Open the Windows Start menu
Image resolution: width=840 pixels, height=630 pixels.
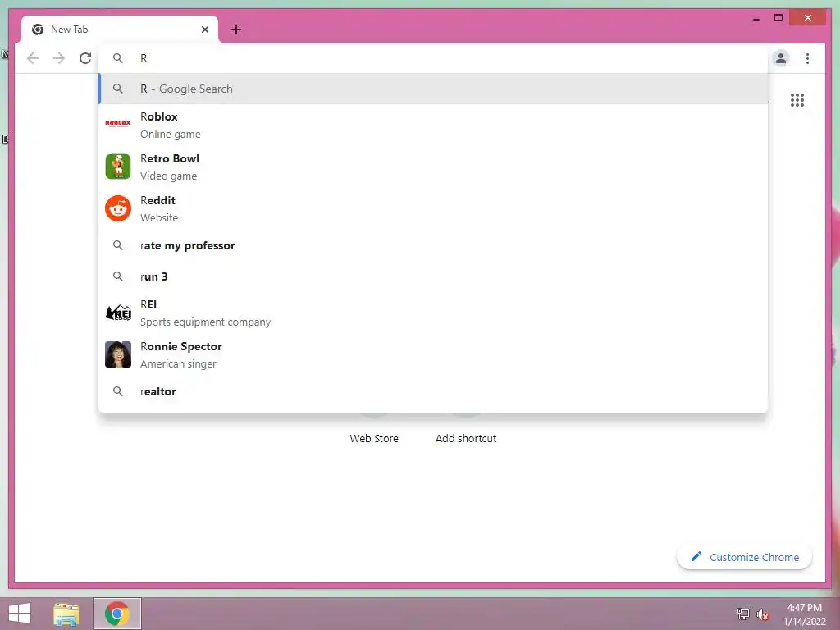click(20, 614)
